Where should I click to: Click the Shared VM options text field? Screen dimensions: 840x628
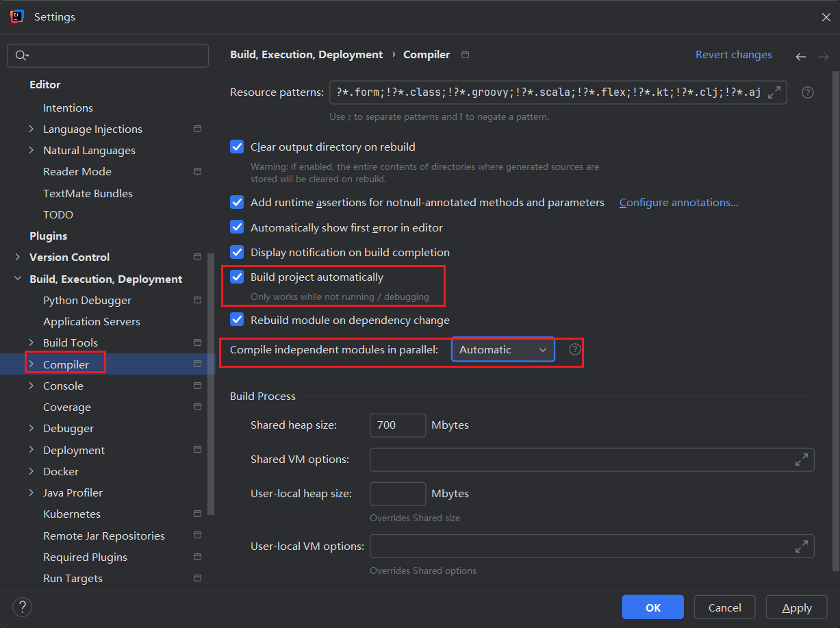(x=591, y=460)
